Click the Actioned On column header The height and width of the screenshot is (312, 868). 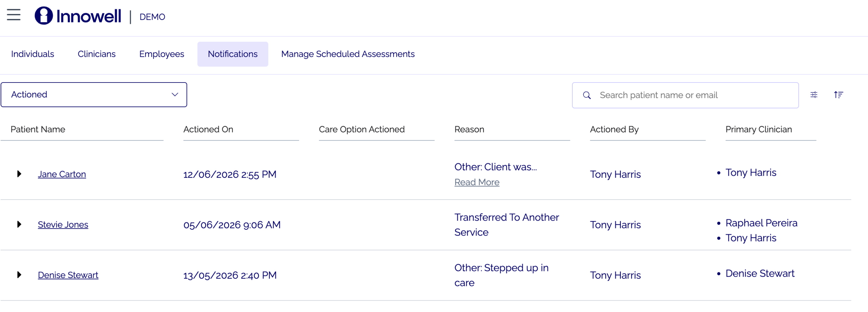208,129
